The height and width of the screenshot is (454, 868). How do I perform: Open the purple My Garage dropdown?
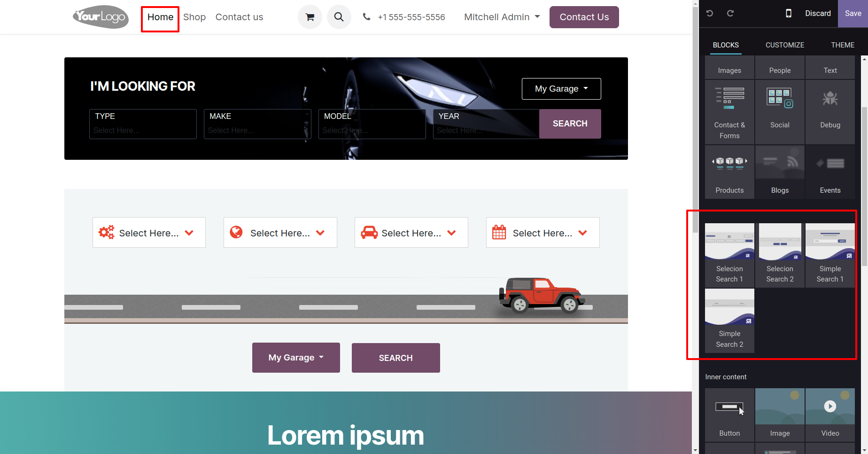[x=296, y=358]
